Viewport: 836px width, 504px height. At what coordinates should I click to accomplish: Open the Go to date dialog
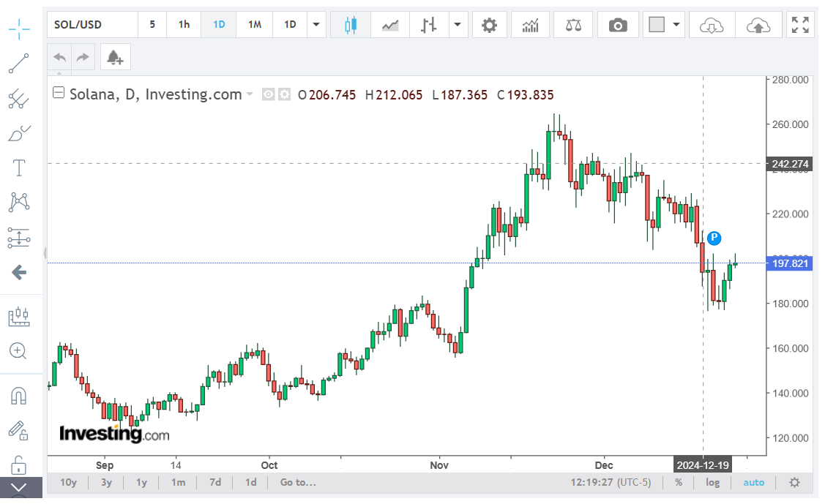coord(298,482)
